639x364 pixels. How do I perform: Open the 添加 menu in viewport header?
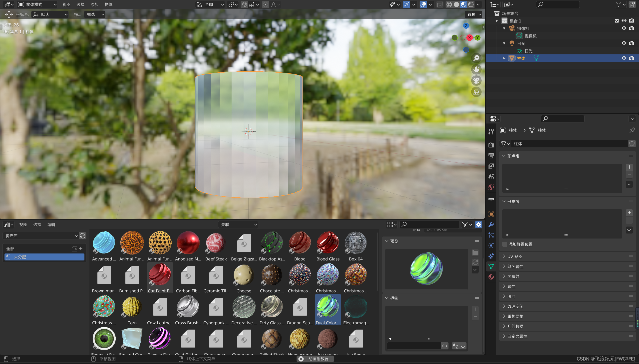(x=94, y=4)
